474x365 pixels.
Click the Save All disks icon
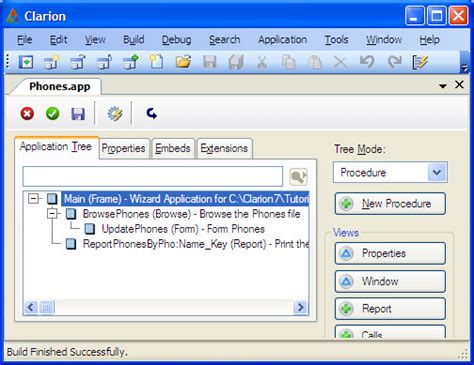point(236,62)
